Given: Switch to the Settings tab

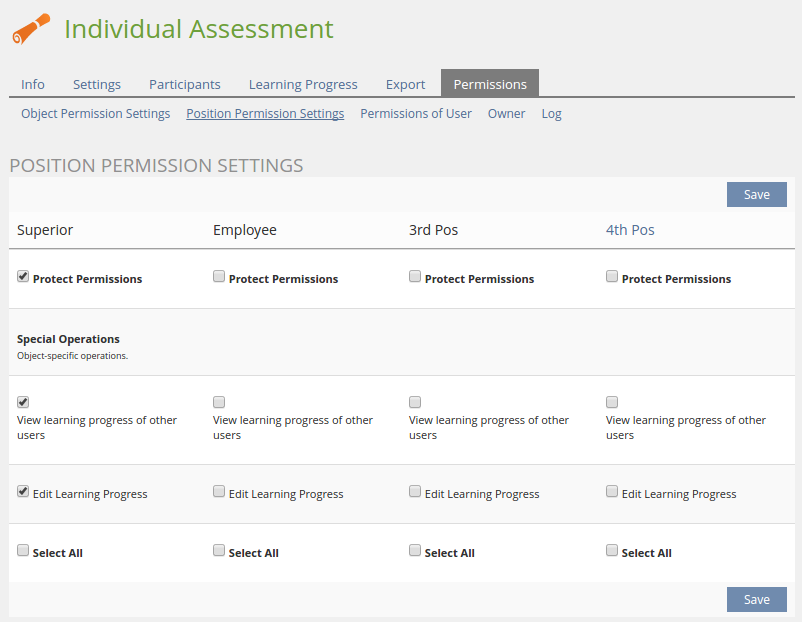Looking at the screenshot, I should click(x=97, y=84).
